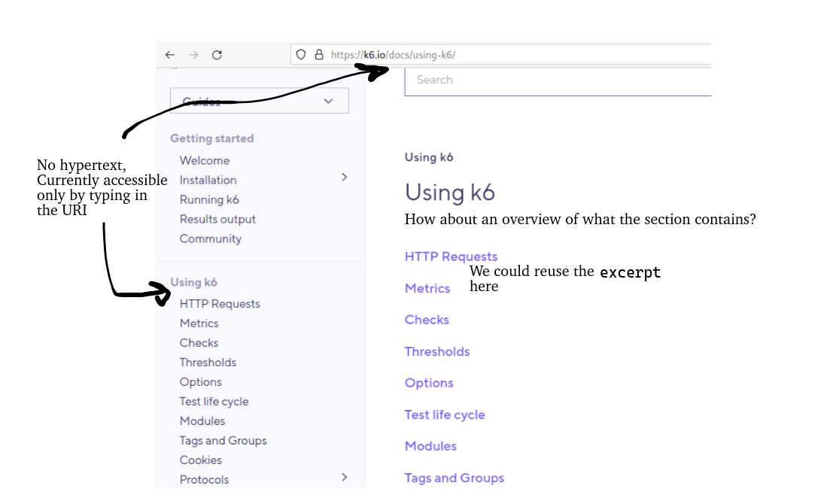The height and width of the screenshot is (504, 836).
Task: Expand the Protocols submenu chevron
Action: [345, 478]
